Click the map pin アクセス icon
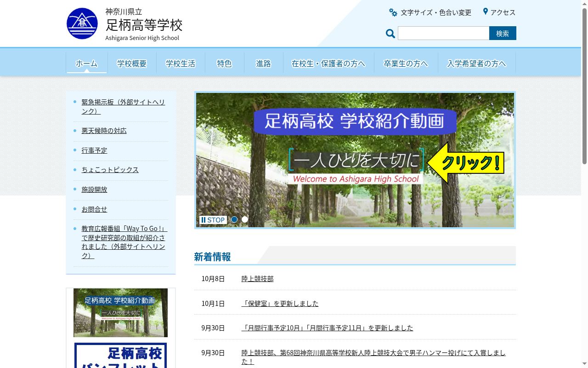 pos(485,11)
